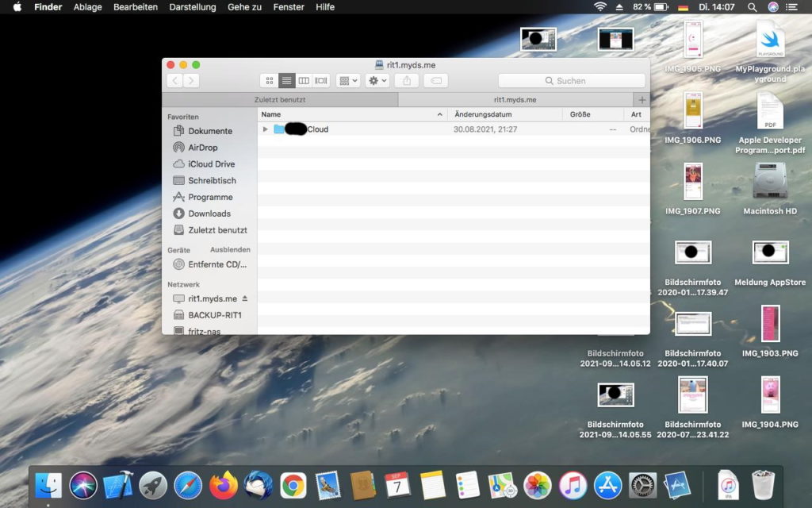Image resolution: width=812 pixels, height=508 pixels.
Task: Switch Finder to icon view
Action: point(270,81)
